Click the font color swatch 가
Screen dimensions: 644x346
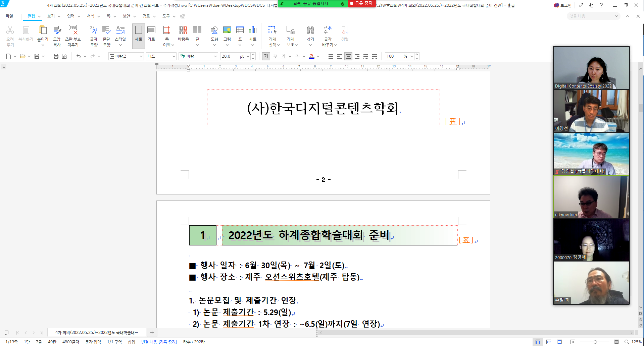pyautogui.click(x=311, y=56)
